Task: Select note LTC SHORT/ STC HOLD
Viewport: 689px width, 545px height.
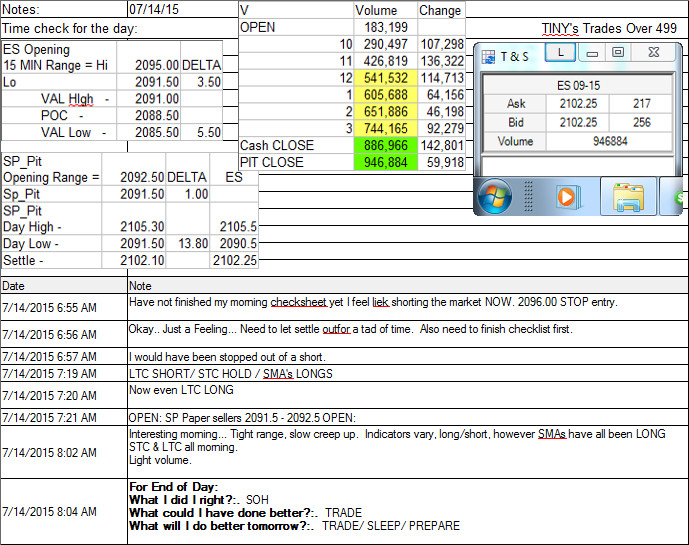Action: [408, 373]
